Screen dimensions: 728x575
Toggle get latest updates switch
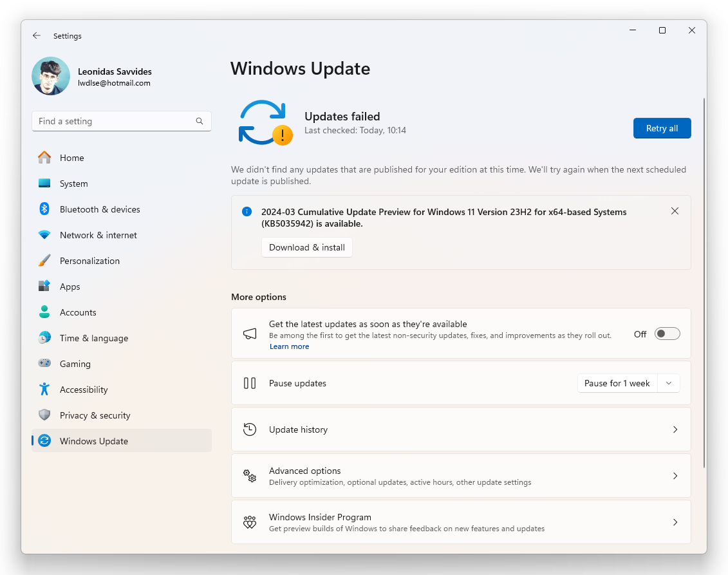point(667,334)
